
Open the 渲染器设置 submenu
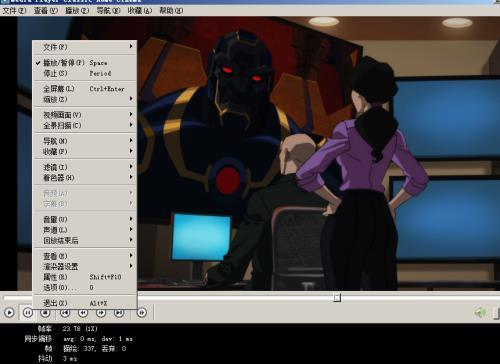[x=85, y=266]
